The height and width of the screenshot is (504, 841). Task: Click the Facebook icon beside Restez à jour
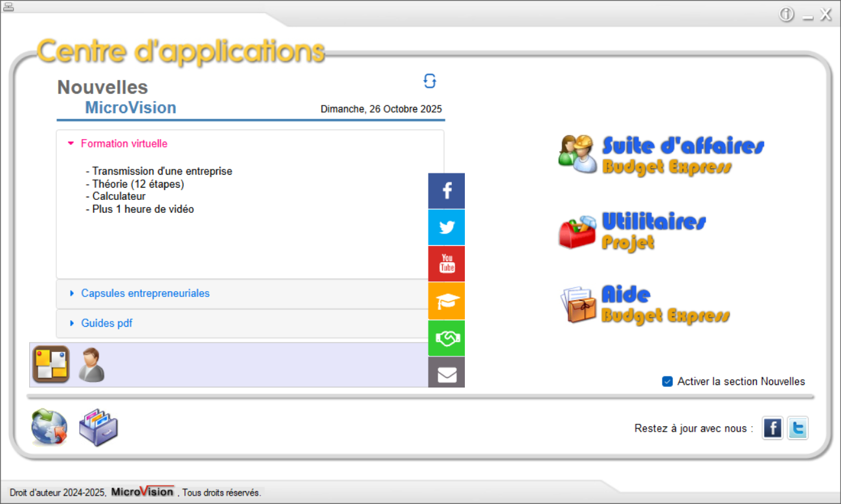click(x=772, y=428)
